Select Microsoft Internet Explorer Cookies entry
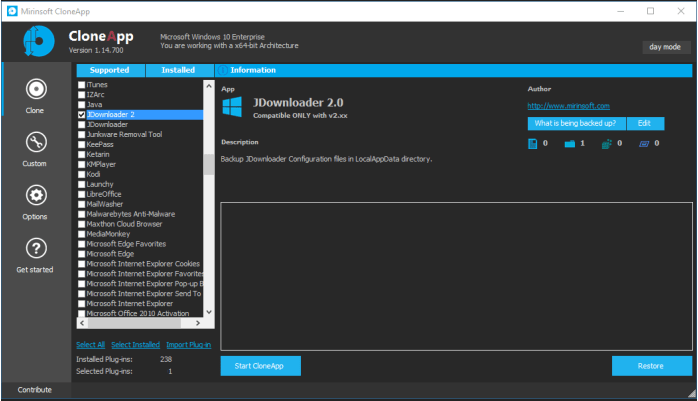Viewport: 698px width, 401px height. point(143,264)
